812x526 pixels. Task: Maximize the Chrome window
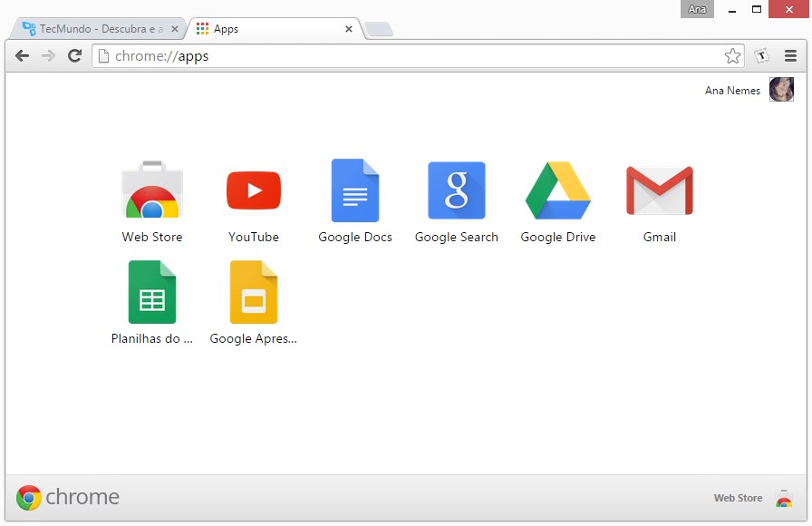[x=757, y=9]
